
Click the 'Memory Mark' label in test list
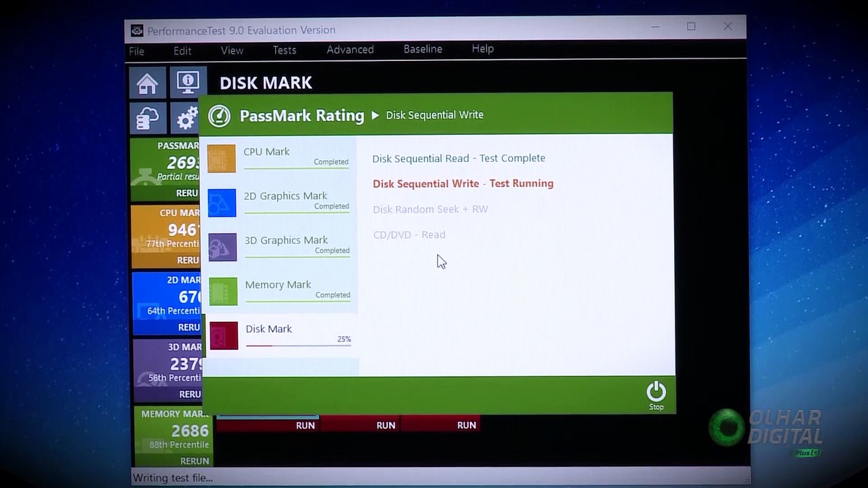coord(278,285)
